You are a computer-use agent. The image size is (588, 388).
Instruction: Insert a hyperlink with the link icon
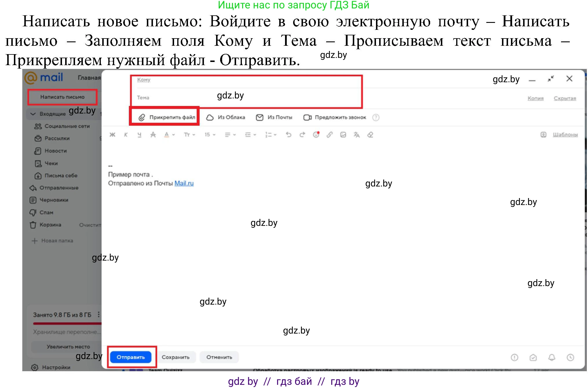(x=329, y=135)
